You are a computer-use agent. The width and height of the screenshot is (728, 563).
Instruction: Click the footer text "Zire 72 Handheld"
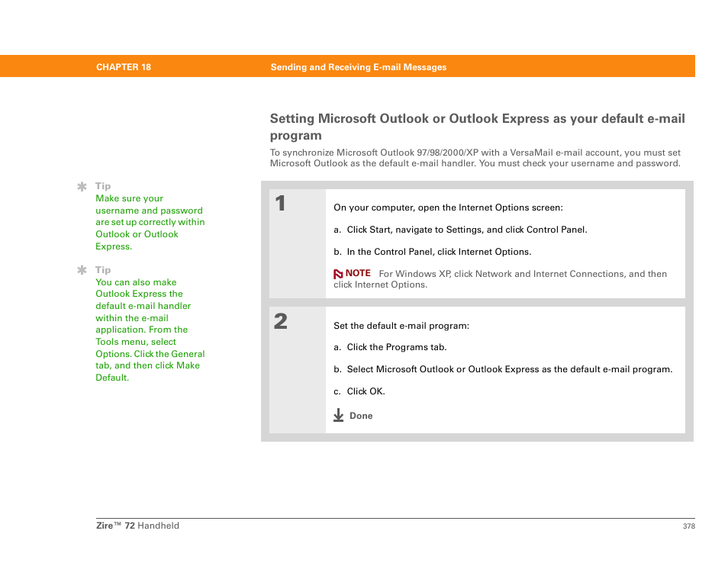pos(137,526)
